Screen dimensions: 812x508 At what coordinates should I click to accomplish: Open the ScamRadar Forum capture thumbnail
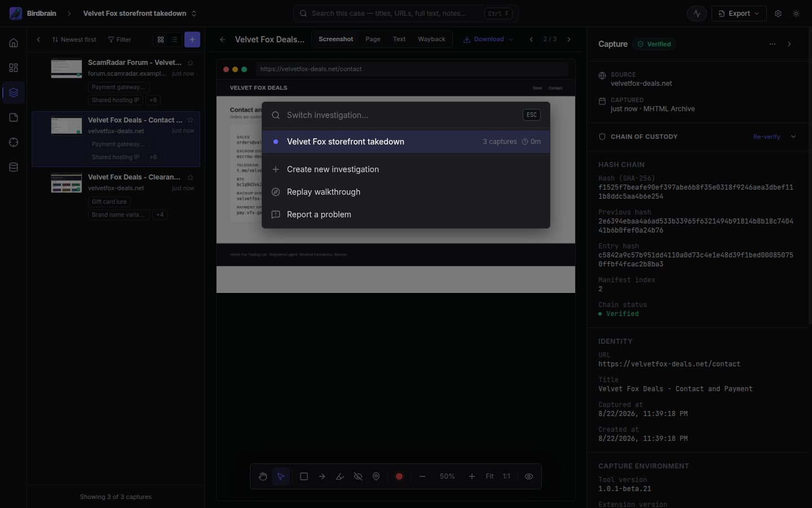(67, 68)
